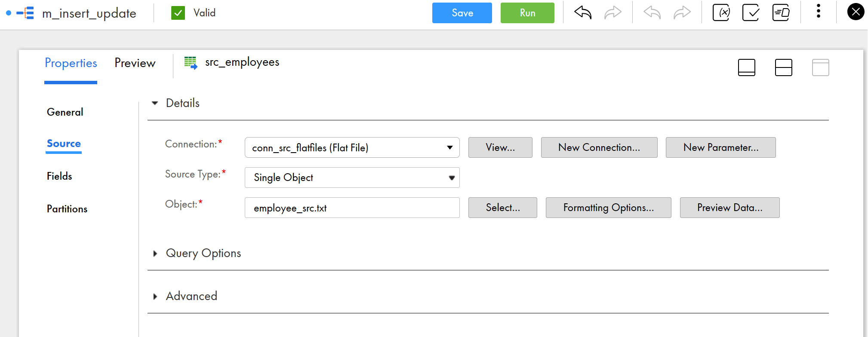The image size is (868, 337).
Task: Click the src_employees source icon
Action: [191, 63]
